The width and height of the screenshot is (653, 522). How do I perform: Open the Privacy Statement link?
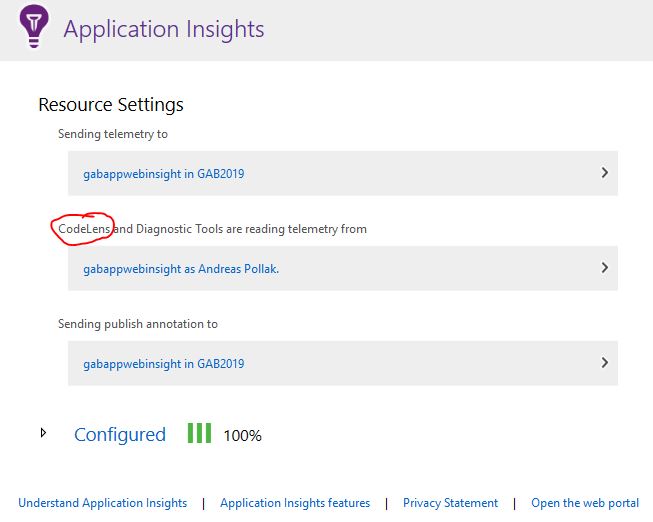[450, 503]
